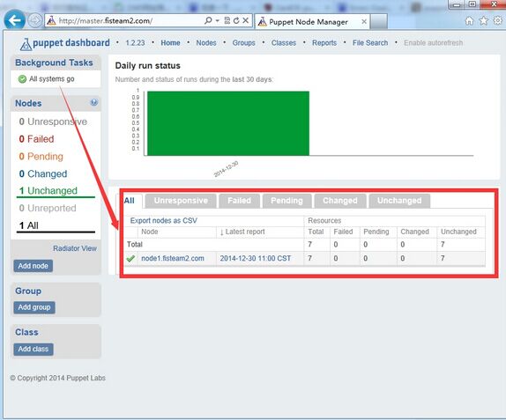Open the Classes navigation link
The width and height of the screenshot is (506, 420).
283,43
